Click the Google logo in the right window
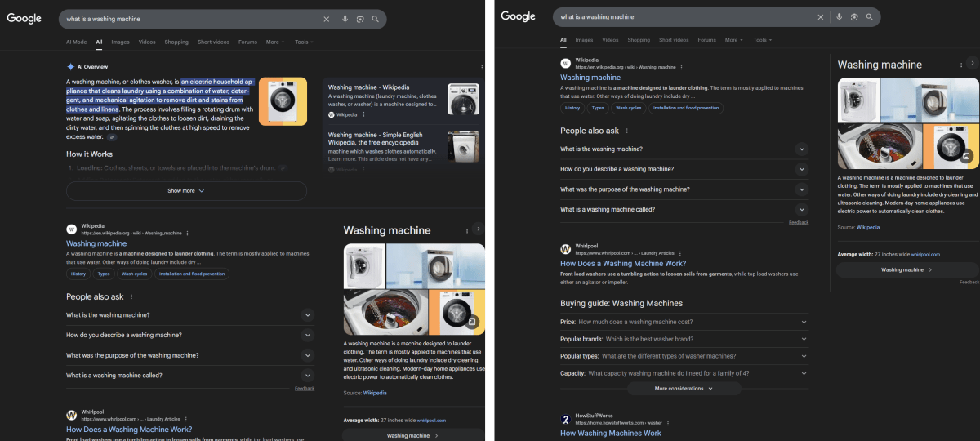Image resolution: width=980 pixels, height=441 pixels. click(518, 16)
